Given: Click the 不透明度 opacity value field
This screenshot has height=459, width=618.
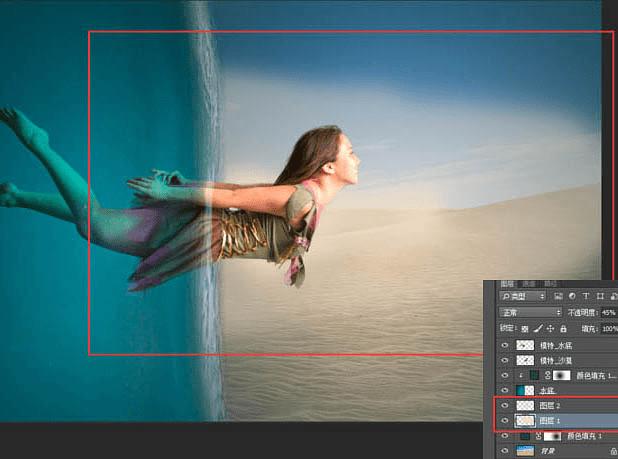Looking at the screenshot, I should [609, 312].
